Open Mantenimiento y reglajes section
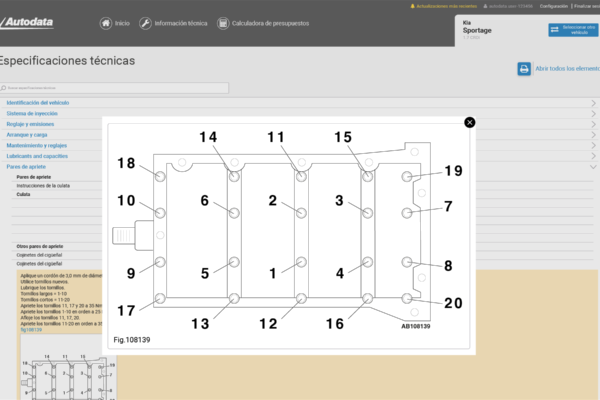Viewport: 600px width, 400px height. 36,145
